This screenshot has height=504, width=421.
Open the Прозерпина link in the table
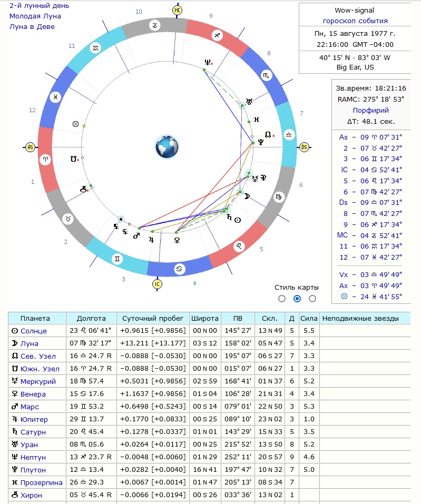coord(41,482)
